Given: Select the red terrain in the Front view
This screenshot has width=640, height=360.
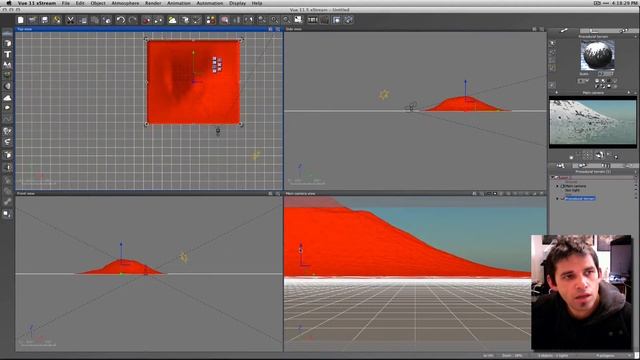Looking at the screenshot, I should pos(121,267).
